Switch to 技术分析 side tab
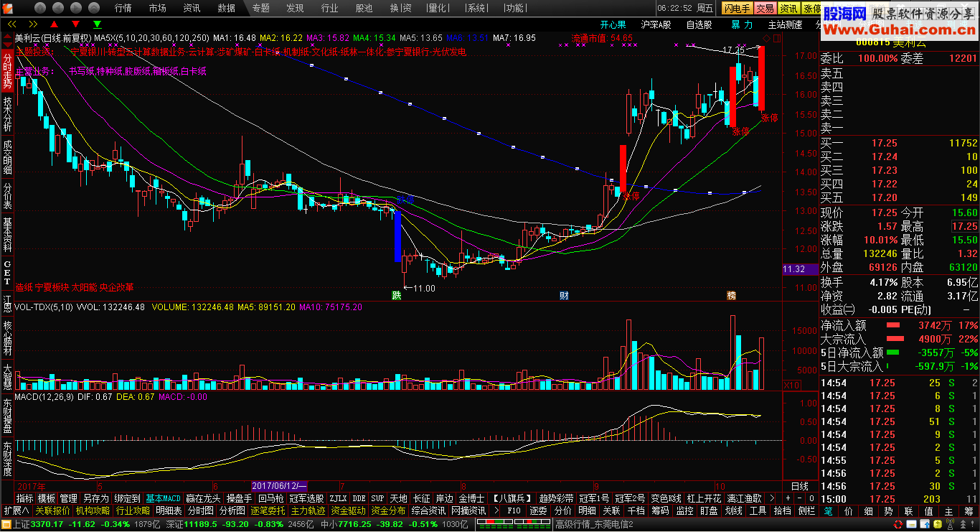The width and height of the screenshot is (980, 532). pos(7,113)
